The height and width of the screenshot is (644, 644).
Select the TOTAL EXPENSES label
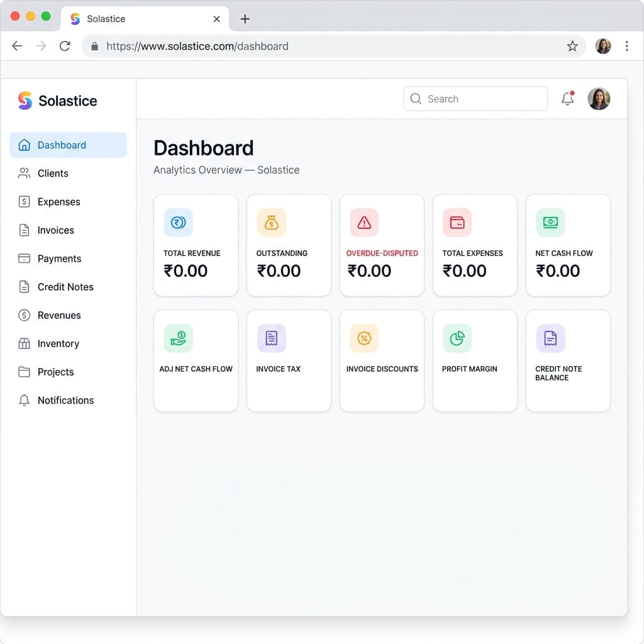[472, 253]
